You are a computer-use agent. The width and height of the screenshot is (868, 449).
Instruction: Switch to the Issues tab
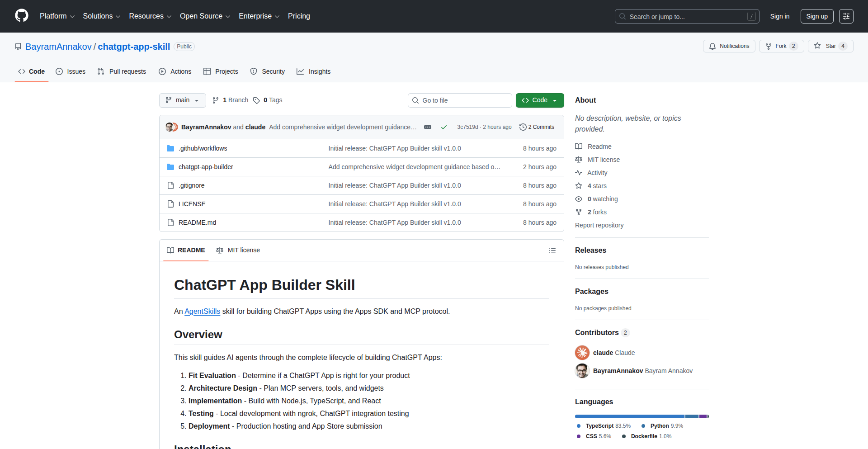coord(71,71)
